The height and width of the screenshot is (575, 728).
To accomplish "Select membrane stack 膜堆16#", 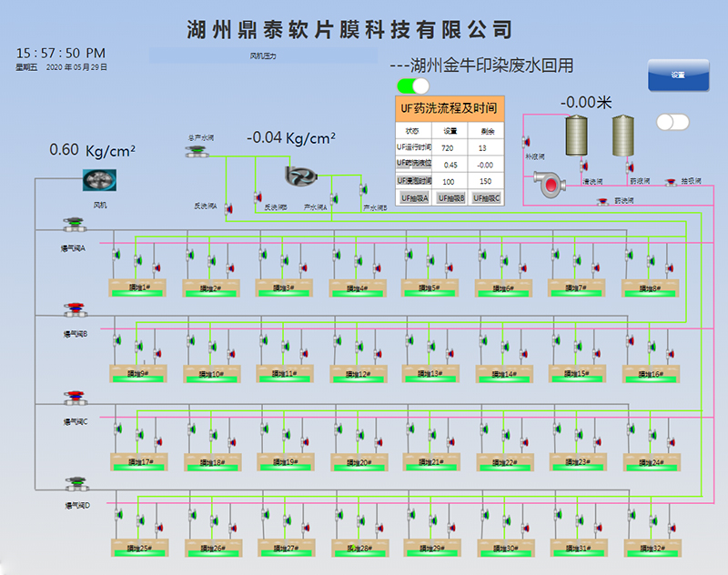I will tap(651, 374).
